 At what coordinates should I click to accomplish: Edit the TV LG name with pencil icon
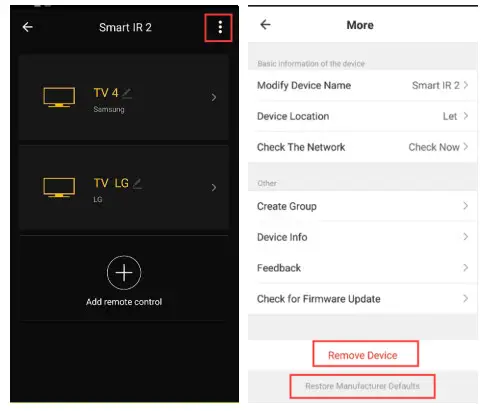[138, 184]
